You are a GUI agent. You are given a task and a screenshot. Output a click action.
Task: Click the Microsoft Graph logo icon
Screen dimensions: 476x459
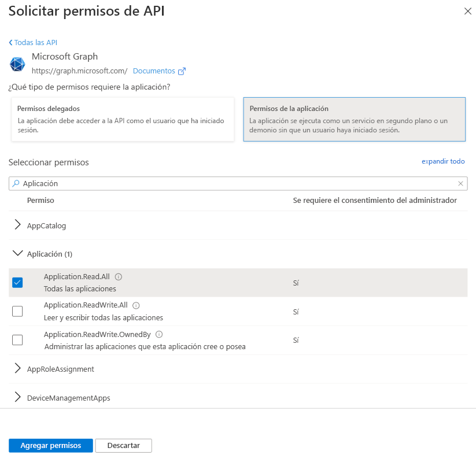[17, 64]
